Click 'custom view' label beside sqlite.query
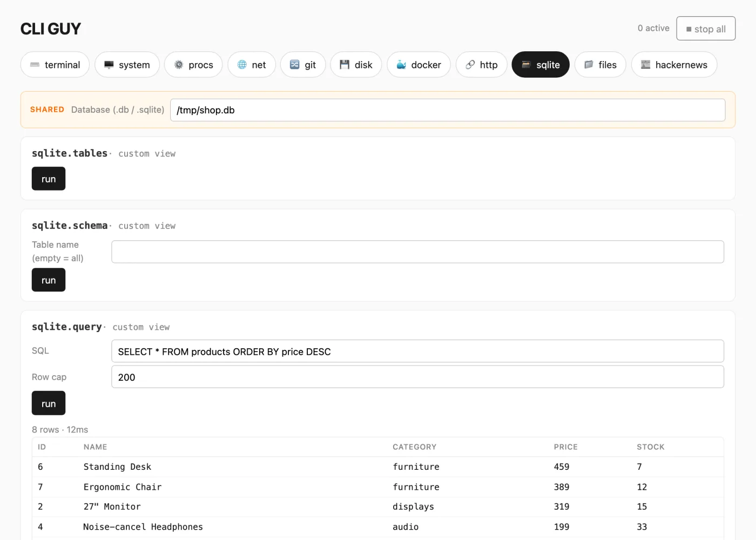The height and width of the screenshot is (540, 756). tap(141, 327)
